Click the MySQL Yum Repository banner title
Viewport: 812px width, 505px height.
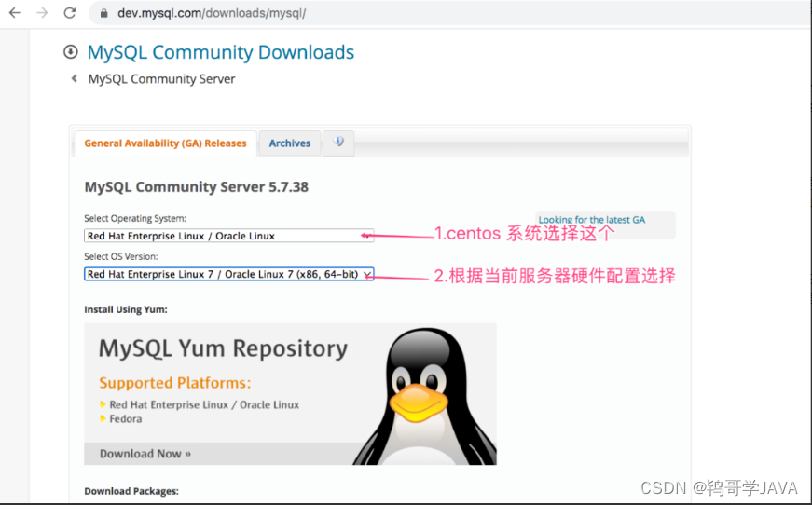click(223, 348)
